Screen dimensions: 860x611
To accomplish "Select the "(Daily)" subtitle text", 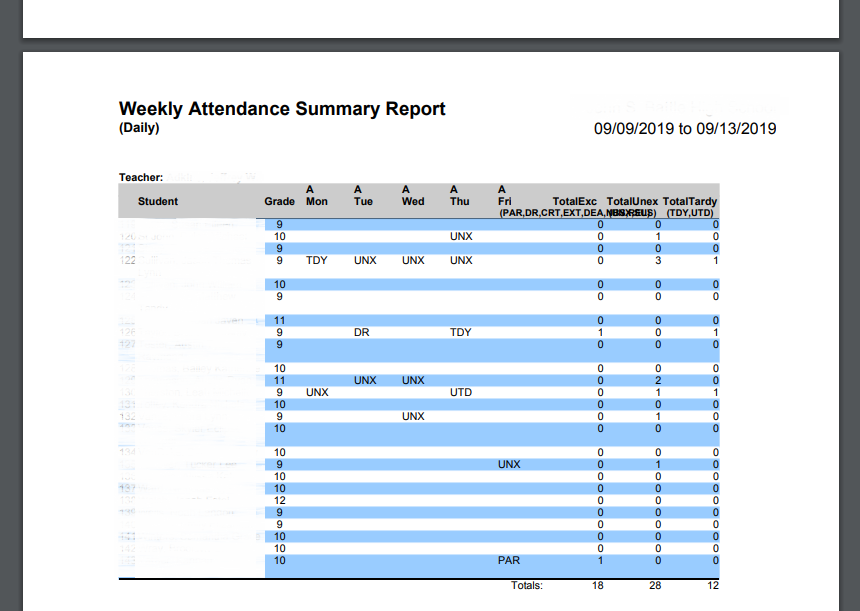I will pyautogui.click(x=139, y=128).
